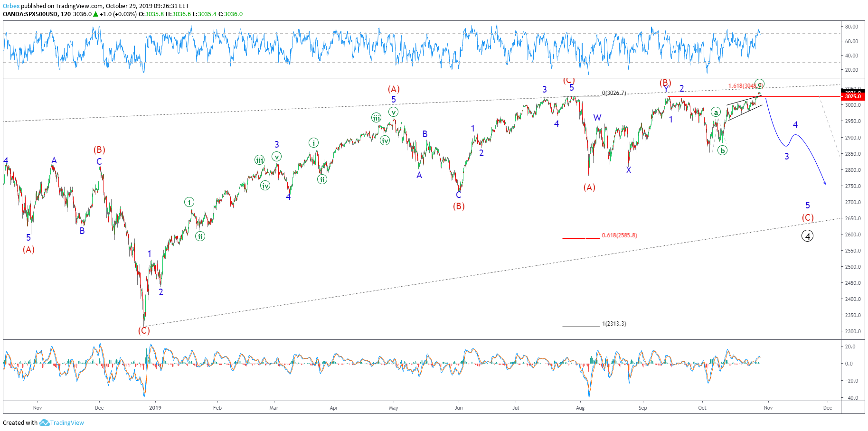Click the red 3025.0 price tag
The height and width of the screenshot is (431, 868).
[x=853, y=96]
